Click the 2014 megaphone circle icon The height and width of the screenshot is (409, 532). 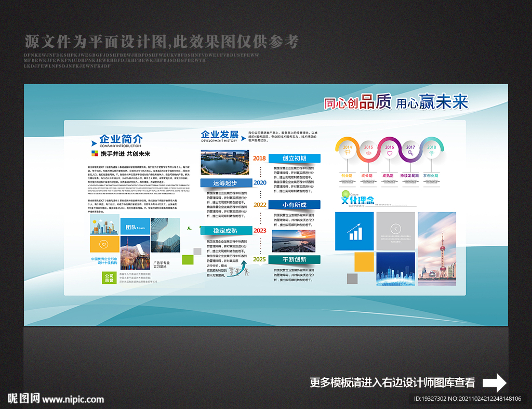click(347, 150)
